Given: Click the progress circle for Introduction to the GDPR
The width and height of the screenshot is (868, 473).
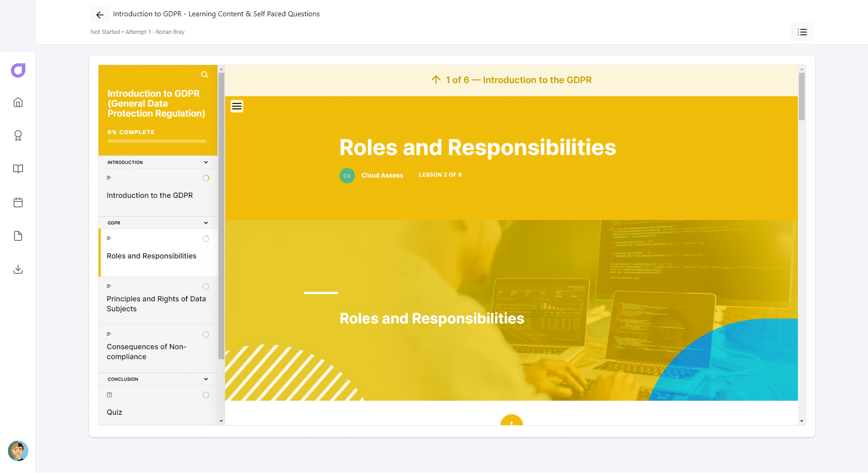Looking at the screenshot, I should point(206,178).
